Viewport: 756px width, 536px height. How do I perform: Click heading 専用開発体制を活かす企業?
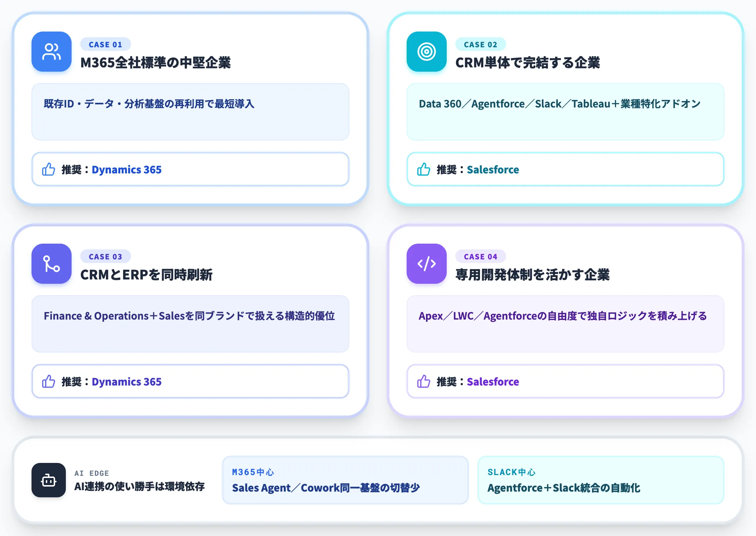click(x=533, y=275)
